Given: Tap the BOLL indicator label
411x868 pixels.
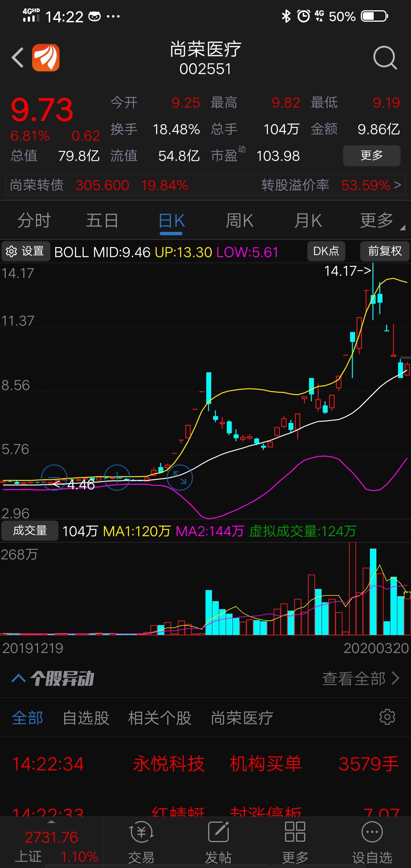Looking at the screenshot, I should tap(72, 252).
